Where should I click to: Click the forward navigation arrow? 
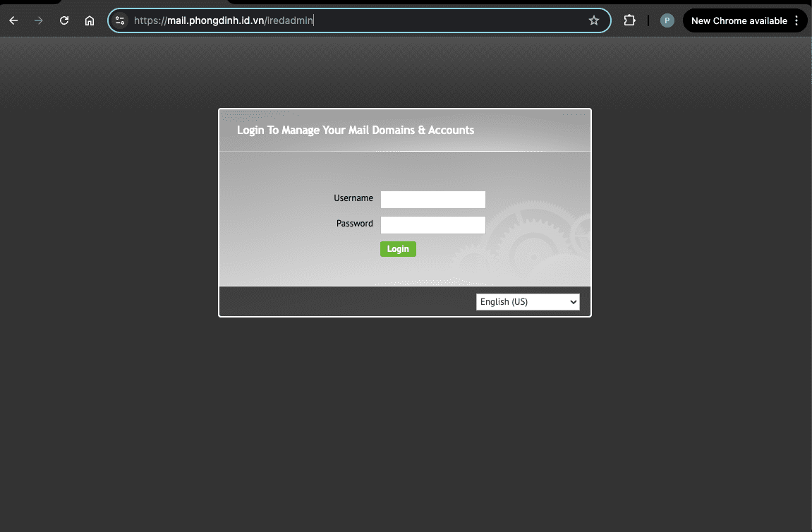(38, 20)
